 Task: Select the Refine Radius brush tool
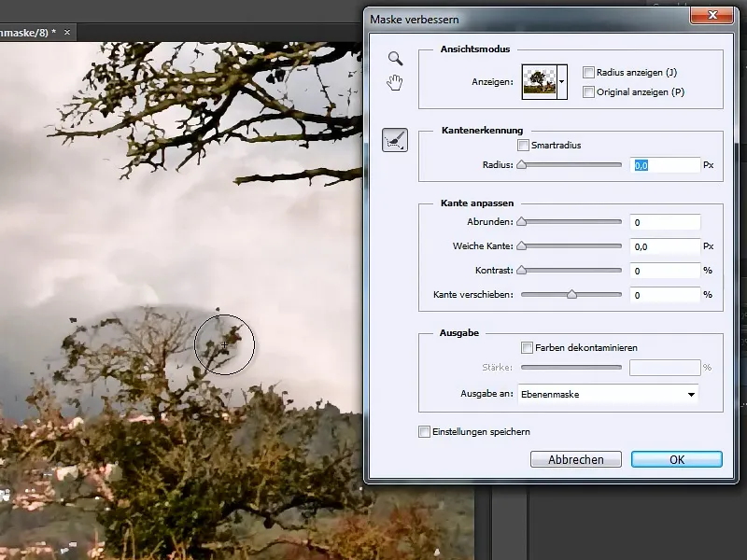coord(394,140)
